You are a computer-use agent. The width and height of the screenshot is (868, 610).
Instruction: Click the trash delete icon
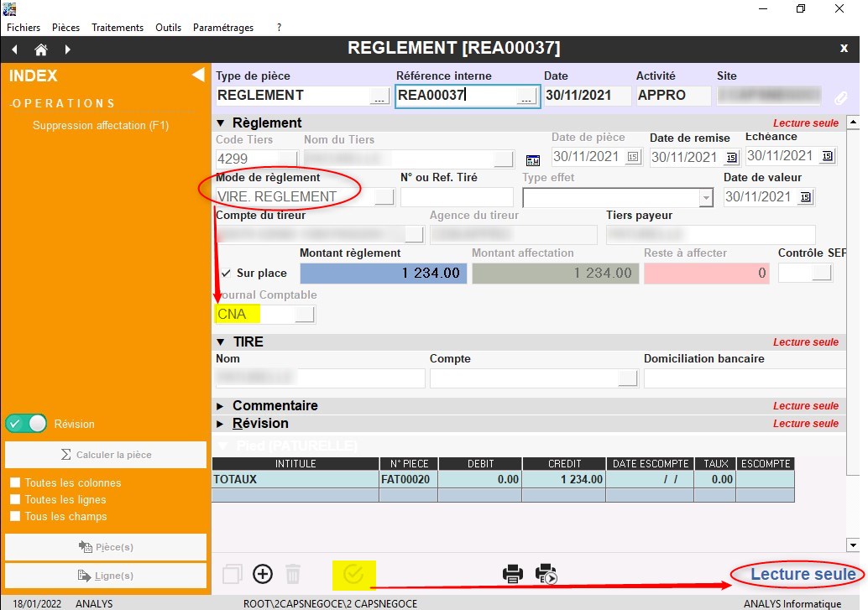tap(293, 574)
